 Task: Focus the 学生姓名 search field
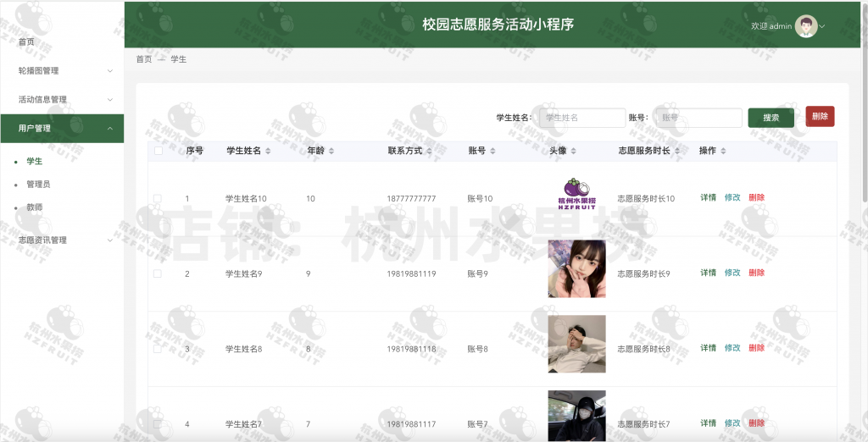coord(582,118)
